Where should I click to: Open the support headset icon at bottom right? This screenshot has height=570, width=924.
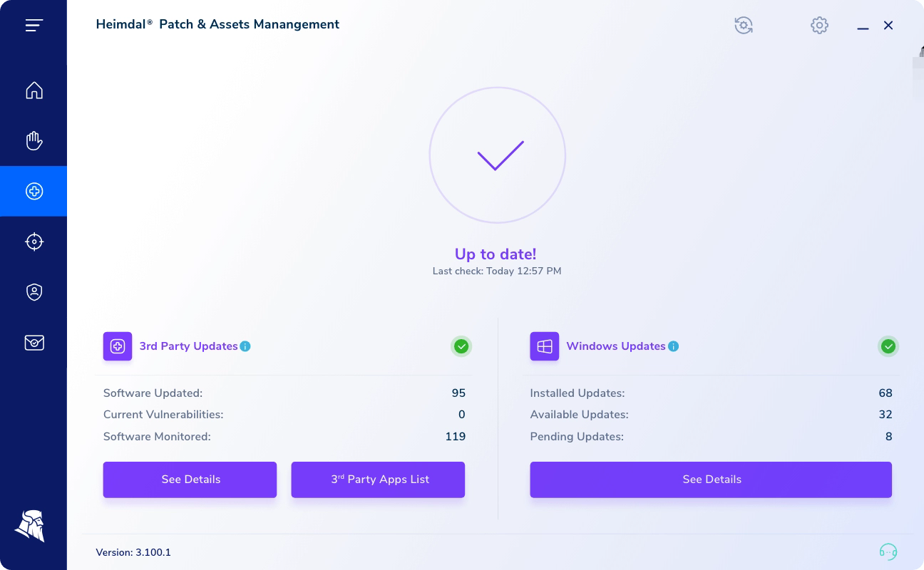click(888, 551)
